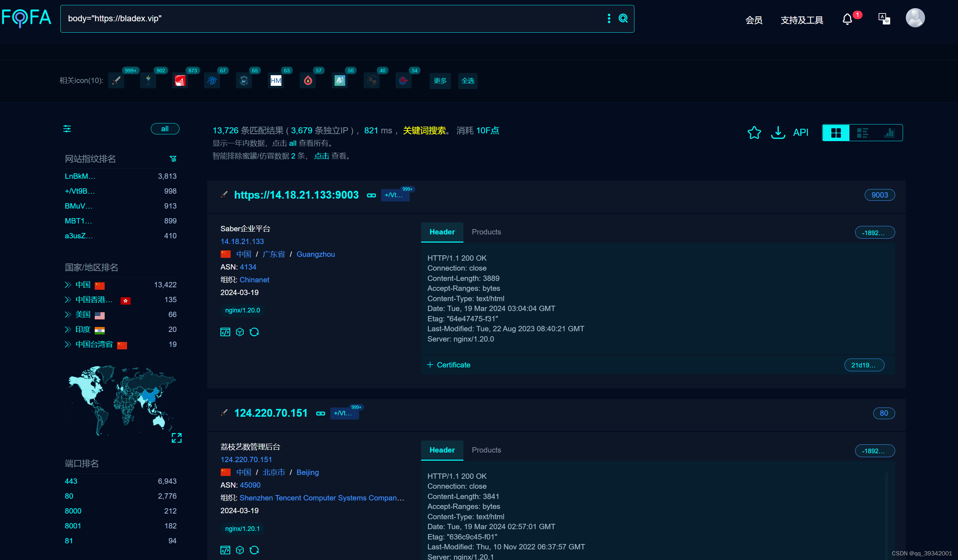Open the three-dot options menu inside the search bar

point(609,18)
